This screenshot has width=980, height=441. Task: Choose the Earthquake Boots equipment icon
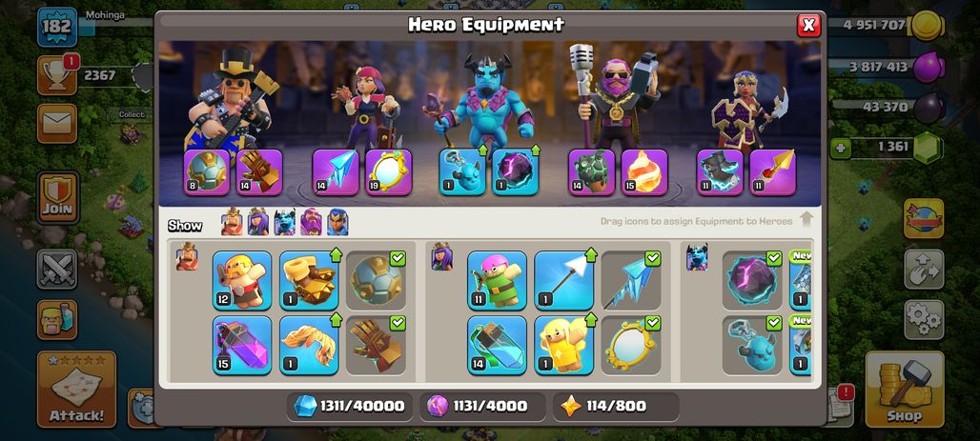(x=309, y=280)
